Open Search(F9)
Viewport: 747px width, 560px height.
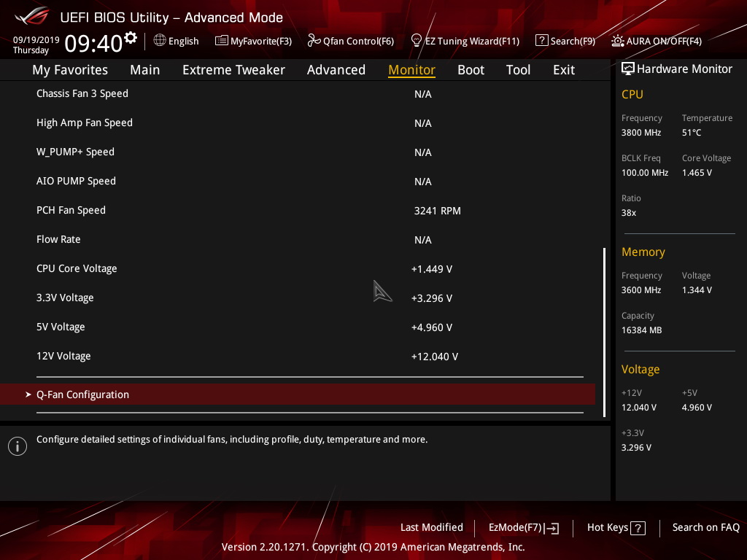coord(565,41)
